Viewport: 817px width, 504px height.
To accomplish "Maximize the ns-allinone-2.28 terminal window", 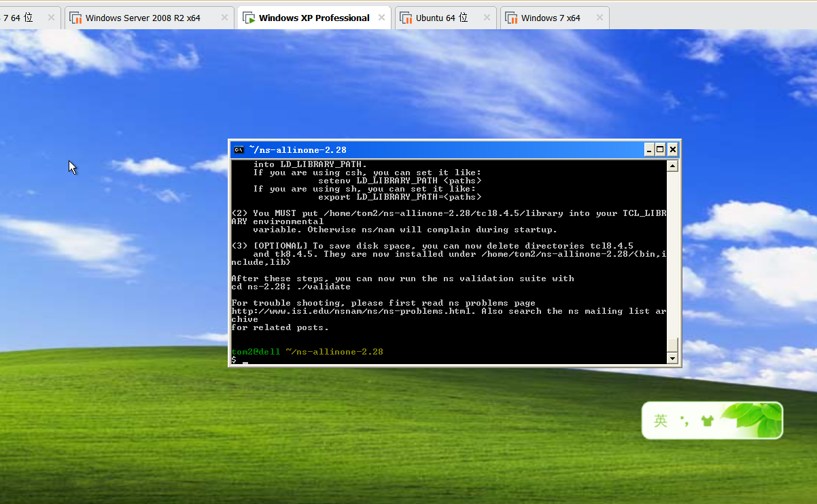I will (660, 149).
